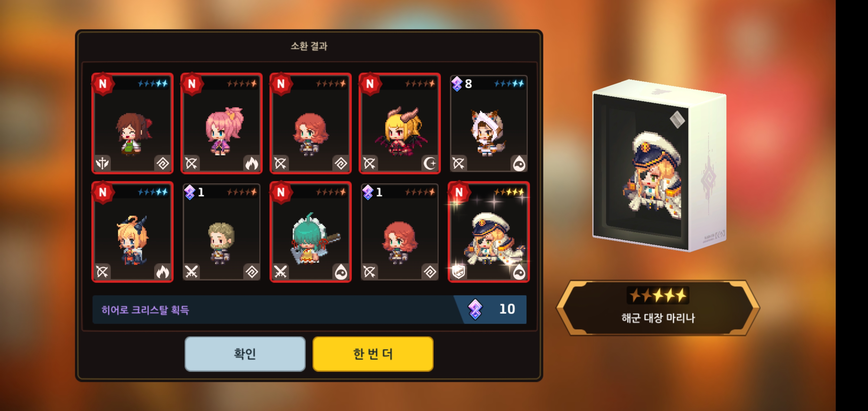The width and height of the screenshot is (868, 411).
Task: Open the teal-haired hero card with sword
Action: pyautogui.click(x=310, y=232)
